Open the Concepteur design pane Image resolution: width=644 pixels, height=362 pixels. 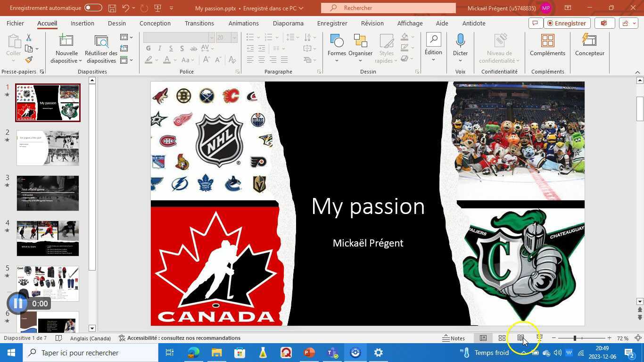pos(589,46)
